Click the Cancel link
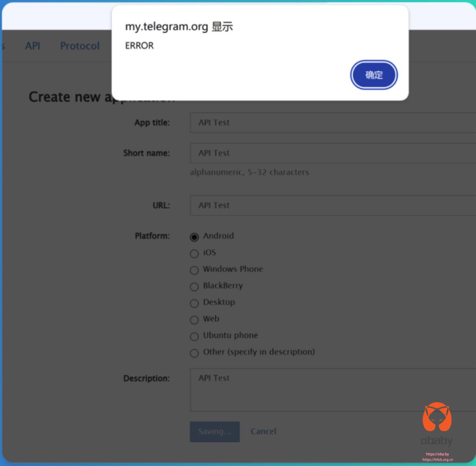The width and height of the screenshot is (476, 466). tap(263, 431)
